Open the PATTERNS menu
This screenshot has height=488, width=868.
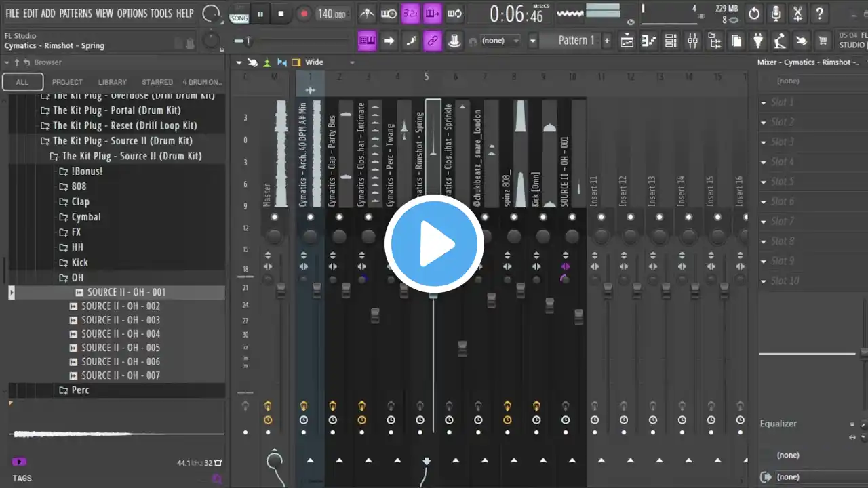pyautogui.click(x=75, y=14)
